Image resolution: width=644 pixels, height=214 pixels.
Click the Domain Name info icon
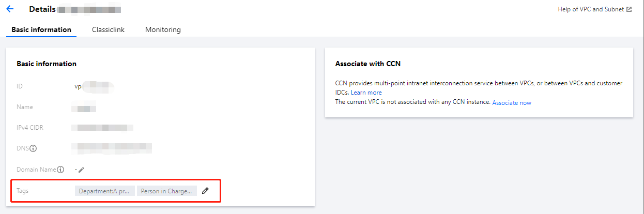point(60,170)
